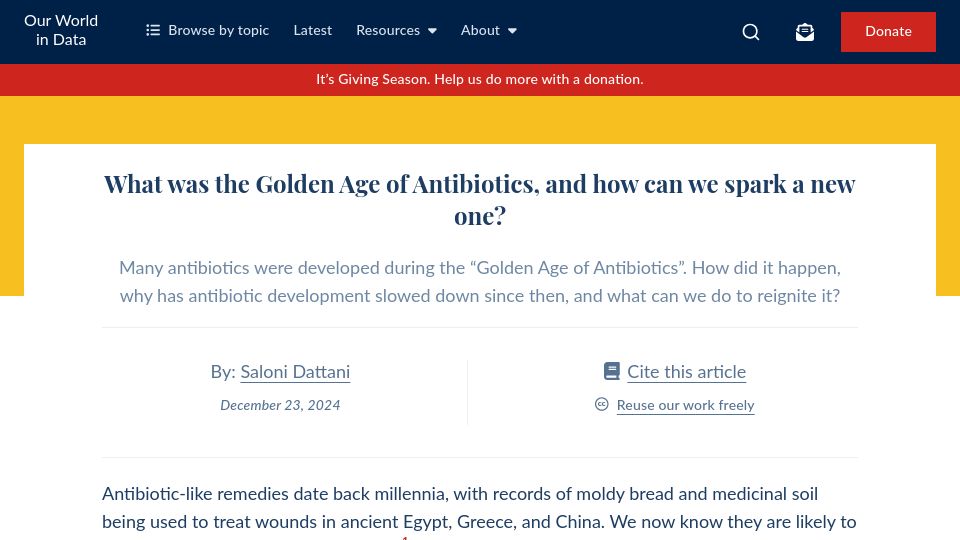Click Cite this article link
This screenshot has height=540, width=960.
click(686, 372)
